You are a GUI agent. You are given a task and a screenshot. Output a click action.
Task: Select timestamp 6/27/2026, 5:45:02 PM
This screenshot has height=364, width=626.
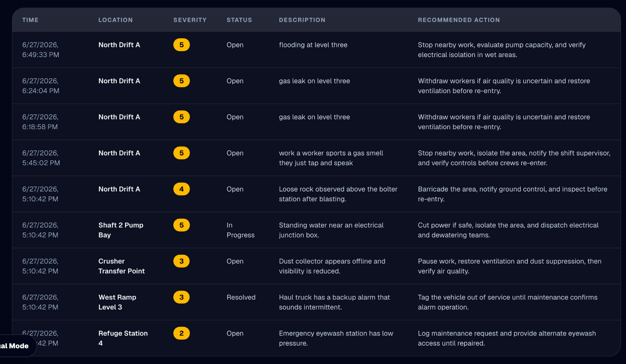(x=41, y=158)
